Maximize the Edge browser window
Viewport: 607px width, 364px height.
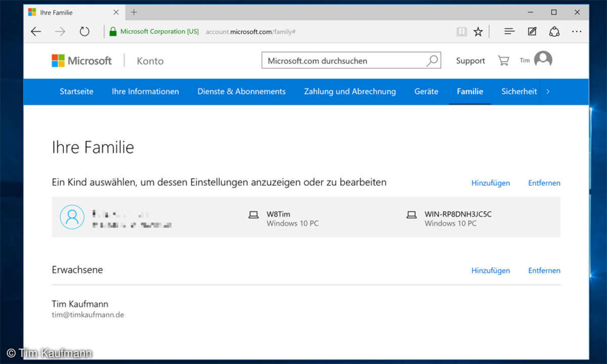pos(554,12)
